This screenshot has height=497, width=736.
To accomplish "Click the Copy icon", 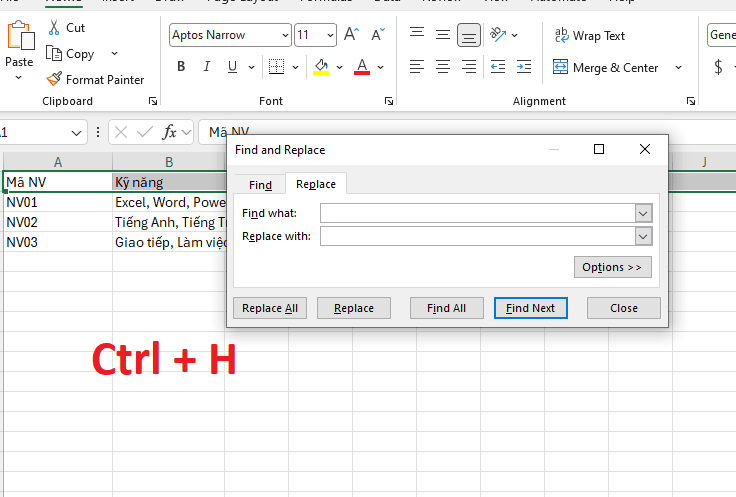I will click(54, 54).
